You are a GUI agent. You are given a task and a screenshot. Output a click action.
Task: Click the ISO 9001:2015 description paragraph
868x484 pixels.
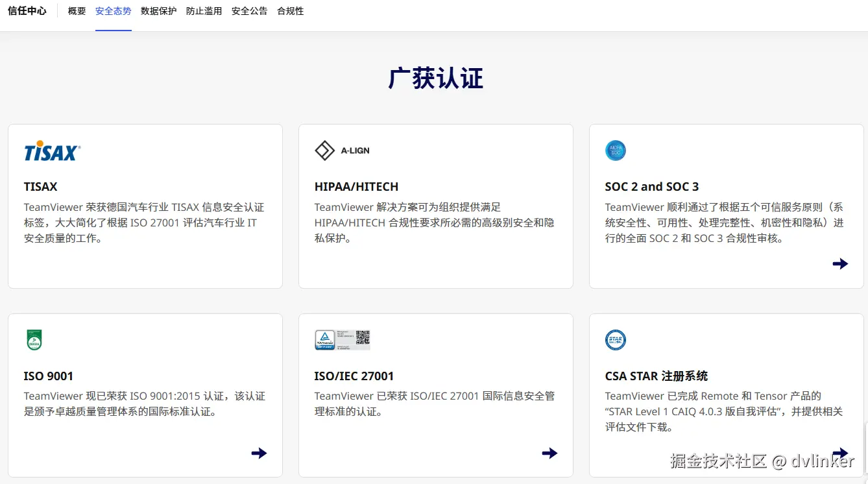[x=145, y=404]
